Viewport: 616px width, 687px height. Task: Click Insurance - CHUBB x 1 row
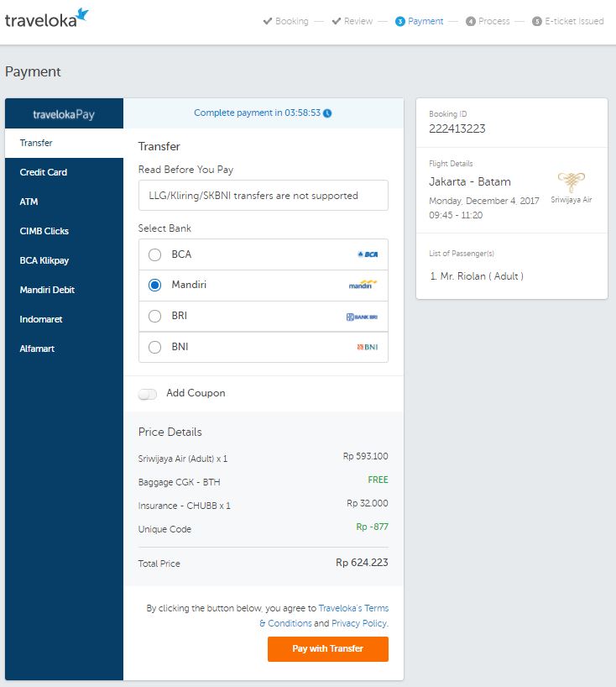(264, 506)
